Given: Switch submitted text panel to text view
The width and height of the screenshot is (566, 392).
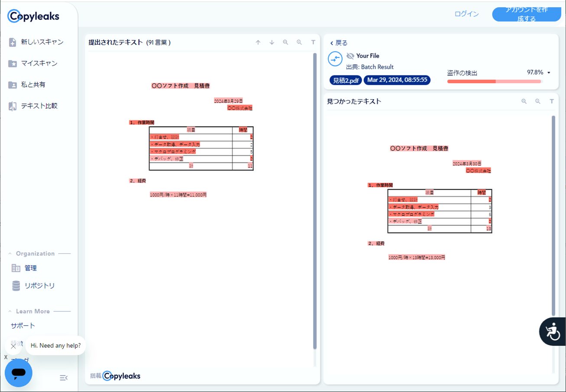Looking at the screenshot, I should [x=313, y=42].
